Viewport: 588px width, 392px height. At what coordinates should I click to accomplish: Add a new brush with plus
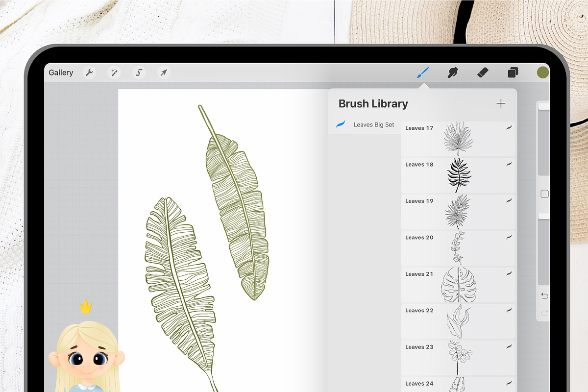(x=501, y=103)
